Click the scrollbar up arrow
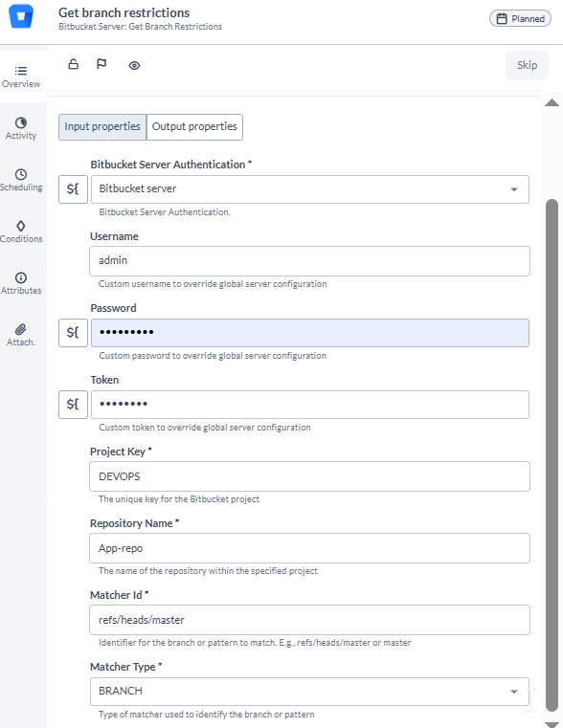 552,102
